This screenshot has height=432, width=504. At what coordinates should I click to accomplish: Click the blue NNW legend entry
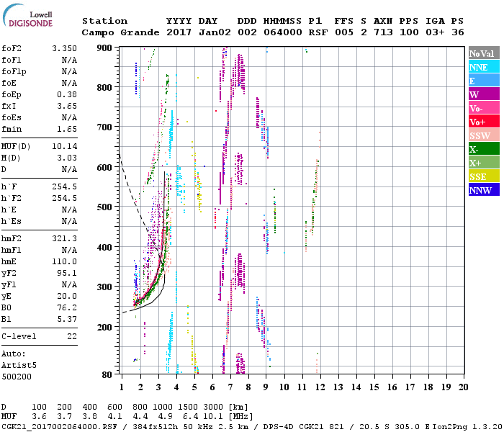click(483, 190)
